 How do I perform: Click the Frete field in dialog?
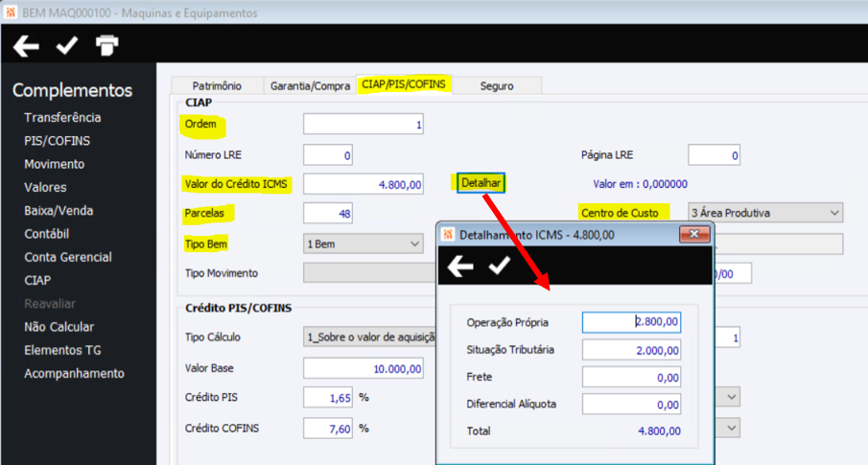632,377
